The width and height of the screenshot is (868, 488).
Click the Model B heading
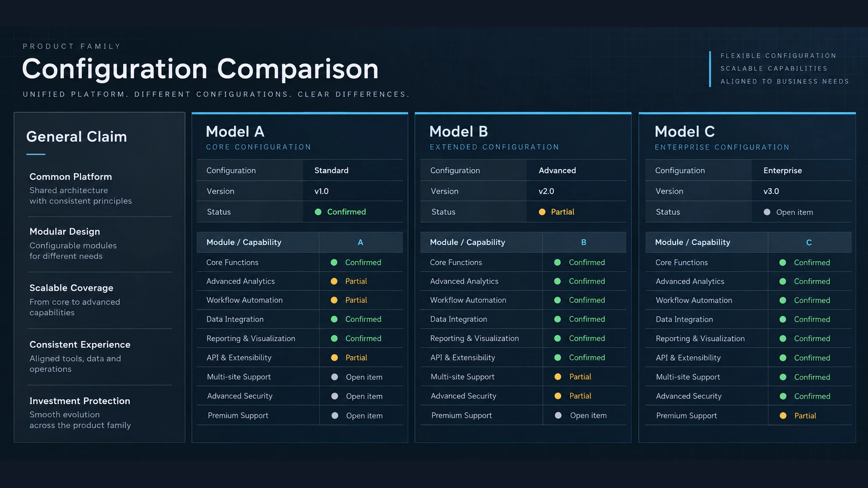point(458,132)
